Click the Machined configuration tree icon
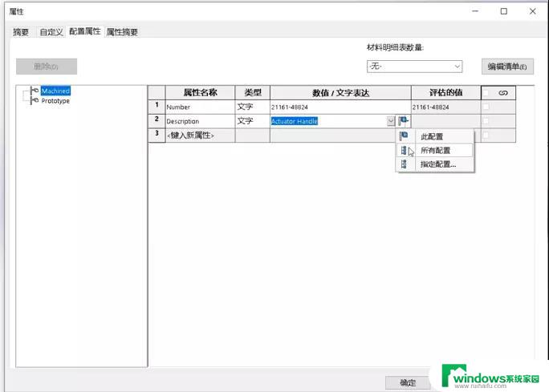This screenshot has height=392, width=549. 35,91
